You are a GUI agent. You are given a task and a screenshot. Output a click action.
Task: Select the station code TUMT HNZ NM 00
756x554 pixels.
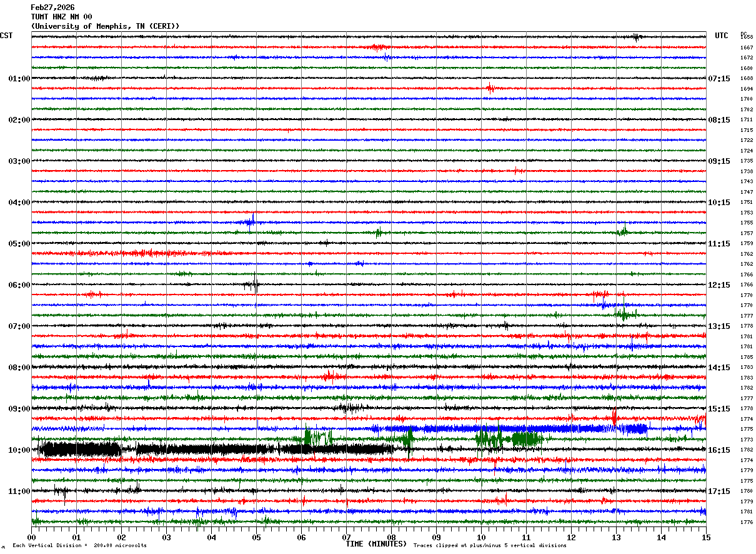pos(61,17)
